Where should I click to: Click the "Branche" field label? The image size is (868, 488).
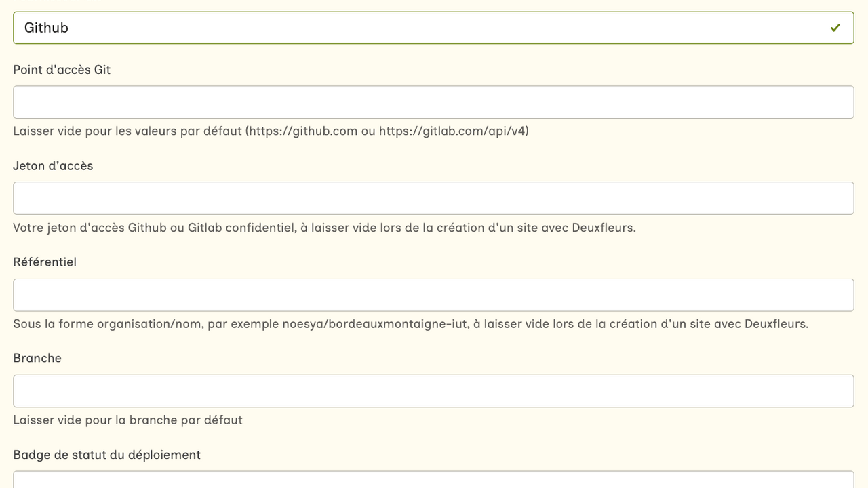click(x=37, y=358)
